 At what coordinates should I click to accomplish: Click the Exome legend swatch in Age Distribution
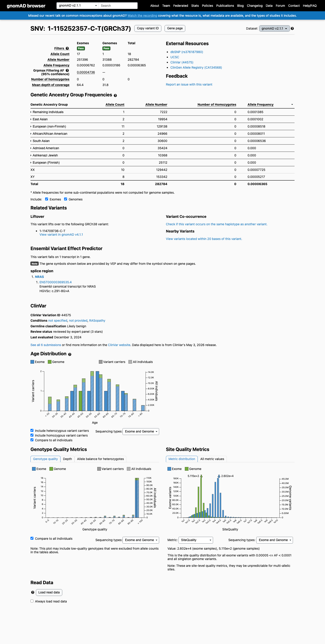(x=32, y=362)
